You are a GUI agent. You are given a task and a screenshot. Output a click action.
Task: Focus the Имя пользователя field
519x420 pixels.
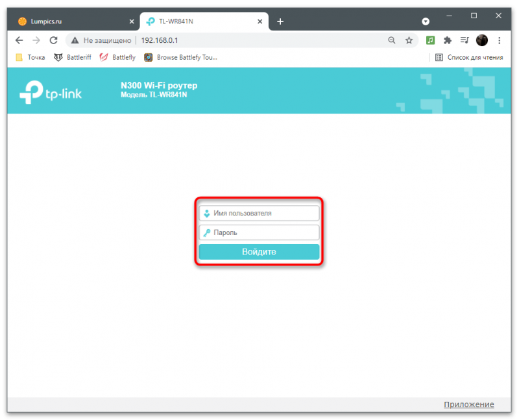tap(259, 214)
